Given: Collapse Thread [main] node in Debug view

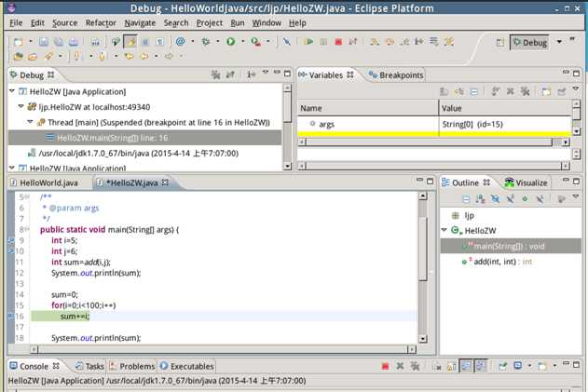Looking at the screenshot, I should pos(30,122).
